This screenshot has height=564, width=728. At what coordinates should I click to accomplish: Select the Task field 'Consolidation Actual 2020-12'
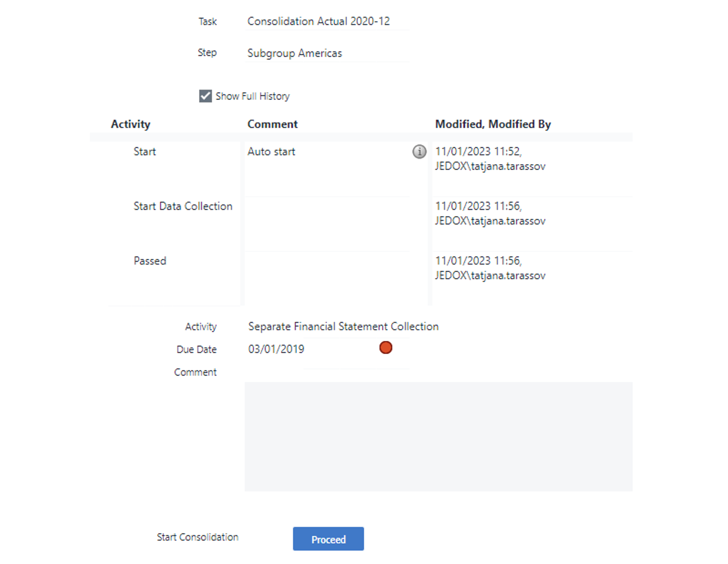click(327, 21)
